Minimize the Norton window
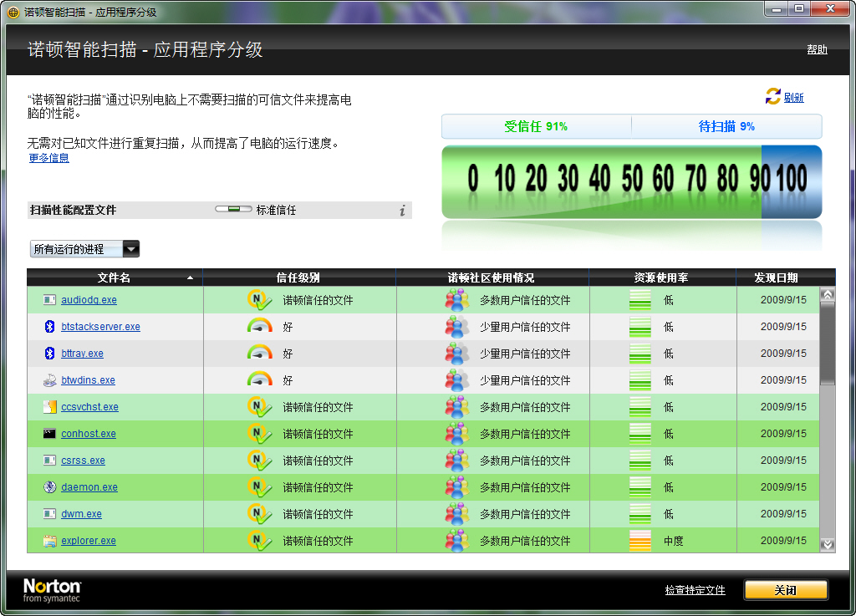This screenshot has height=616, width=856. click(x=776, y=9)
